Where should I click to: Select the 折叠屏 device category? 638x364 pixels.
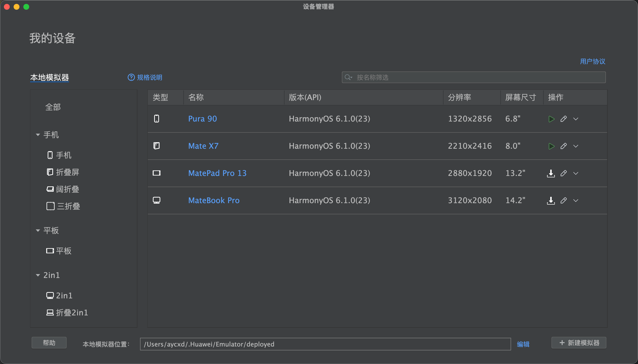(63, 172)
